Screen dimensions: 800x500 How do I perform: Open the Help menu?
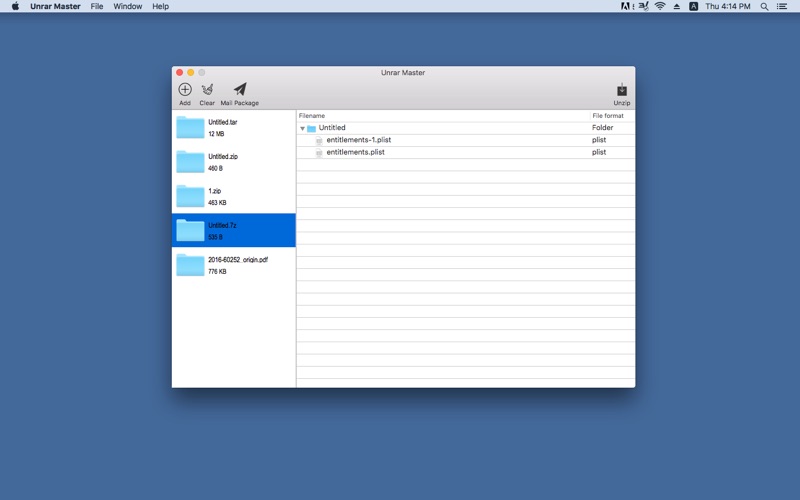pyautogui.click(x=160, y=6)
